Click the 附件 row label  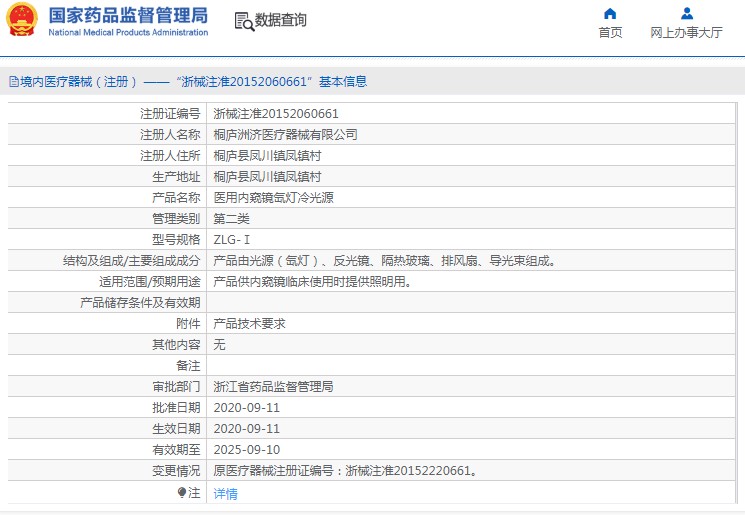[x=188, y=324]
